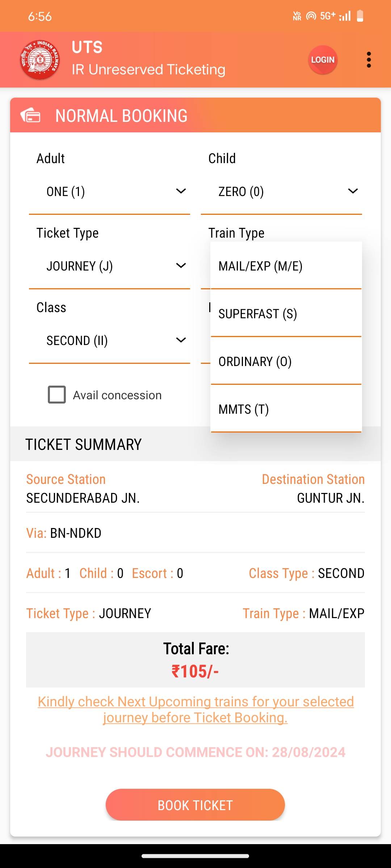This screenshot has height=868, width=391.
Task: Tap the Adult dropdown chevron arrow
Action: tap(181, 191)
